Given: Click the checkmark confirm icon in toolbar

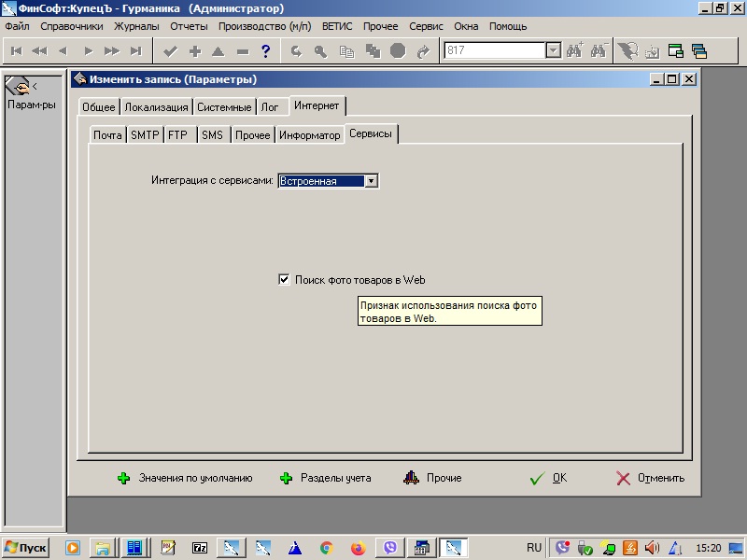Looking at the screenshot, I should pos(170,51).
